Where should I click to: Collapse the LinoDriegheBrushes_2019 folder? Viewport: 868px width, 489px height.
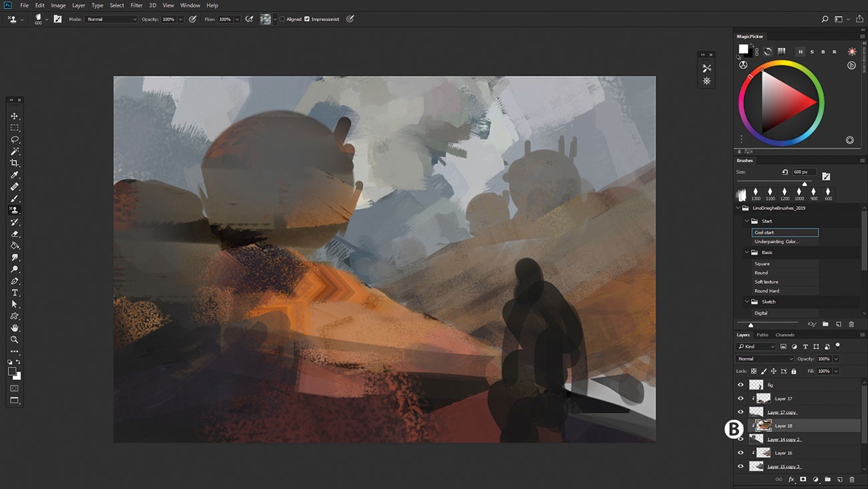739,208
